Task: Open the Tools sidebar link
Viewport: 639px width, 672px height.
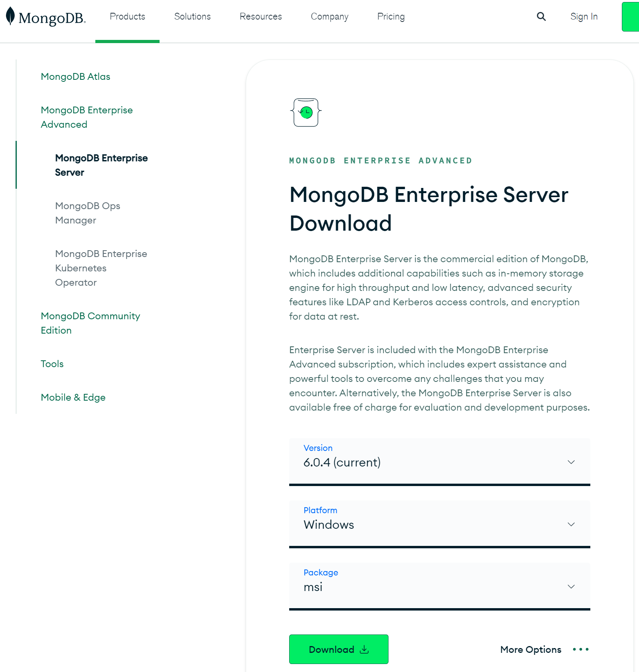Action: (52, 364)
